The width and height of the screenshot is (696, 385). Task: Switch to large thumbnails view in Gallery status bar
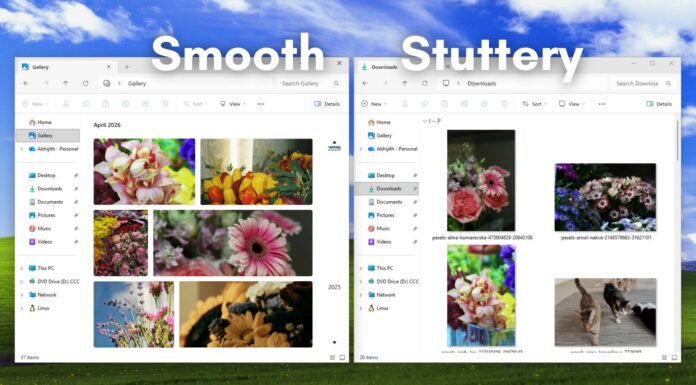pyautogui.click(x=342, y=357)
